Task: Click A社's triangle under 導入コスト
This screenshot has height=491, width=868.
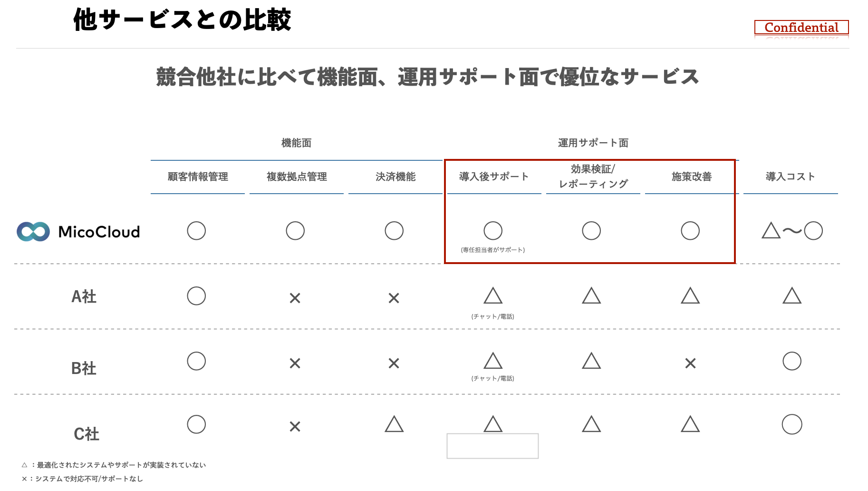Action: point(792,296)
